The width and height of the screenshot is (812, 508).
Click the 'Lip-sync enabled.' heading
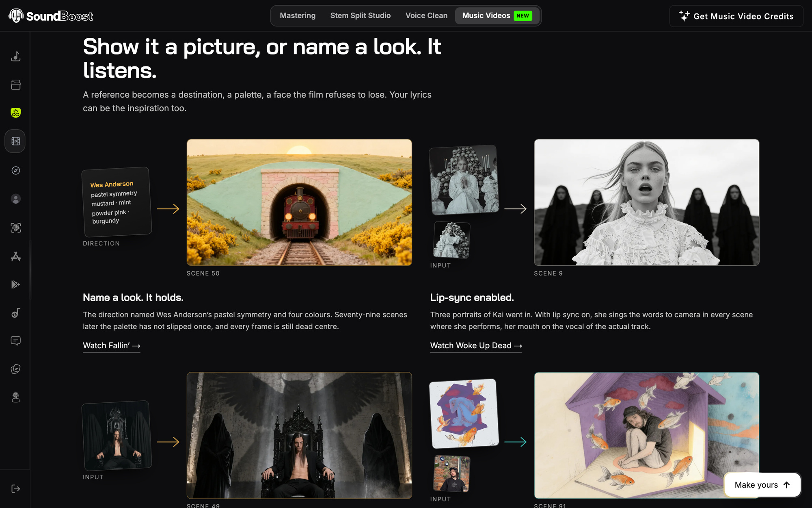pos(472,297)
